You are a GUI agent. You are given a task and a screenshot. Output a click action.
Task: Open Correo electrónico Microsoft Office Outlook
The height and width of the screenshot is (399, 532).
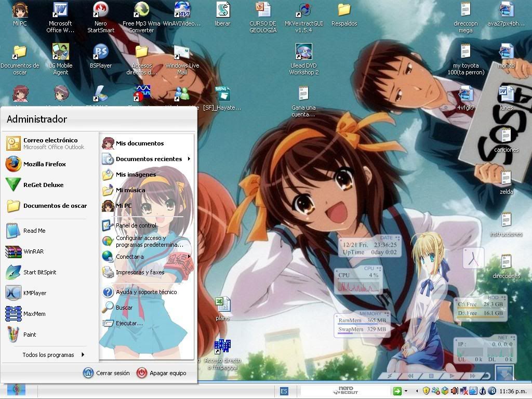point(45,143)
